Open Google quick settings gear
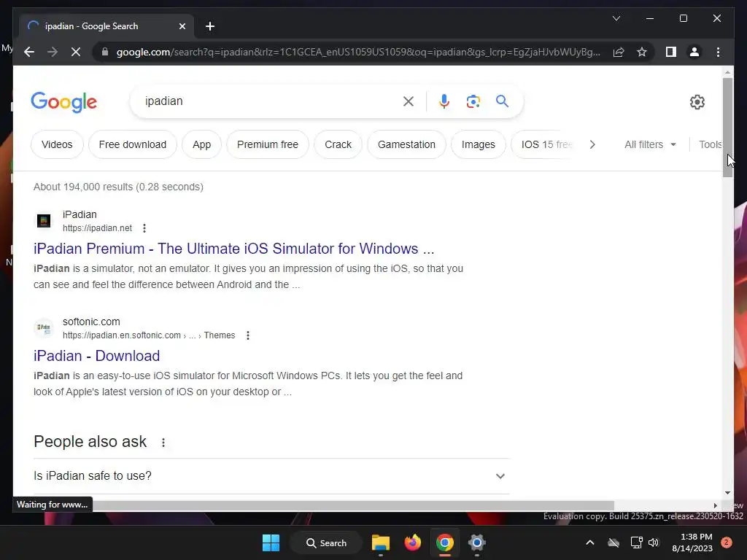 (697, 101)
